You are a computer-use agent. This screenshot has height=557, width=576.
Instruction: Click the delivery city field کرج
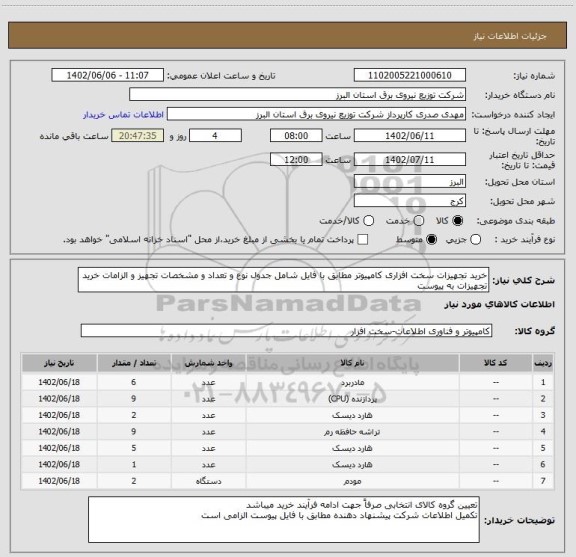click(x=410, y=201)
